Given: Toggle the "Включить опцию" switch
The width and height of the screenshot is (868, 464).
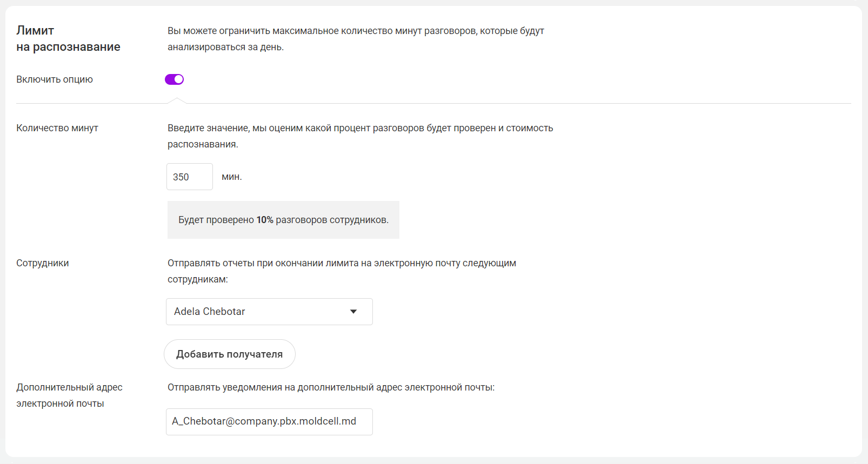Looking at the screenshot, I should point(174,79).
